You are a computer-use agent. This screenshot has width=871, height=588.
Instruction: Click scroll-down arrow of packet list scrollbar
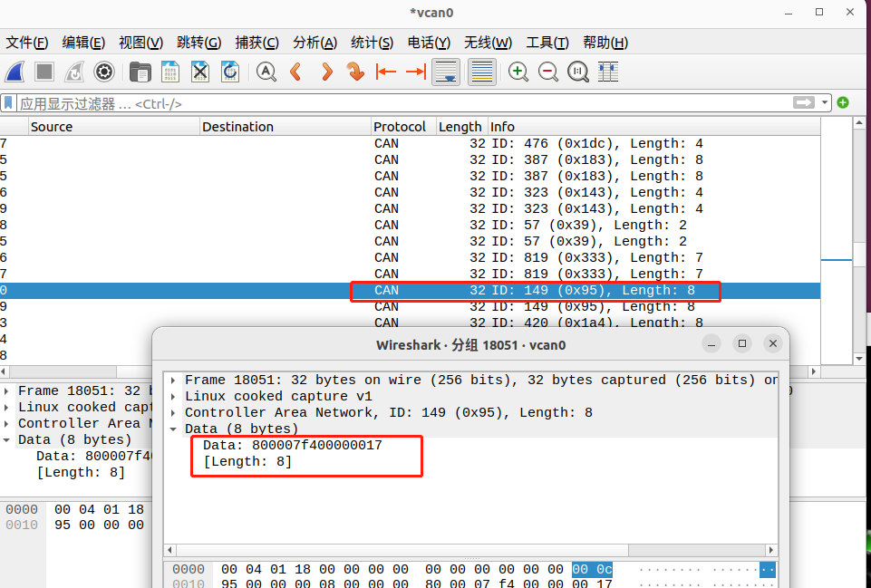(x=859, y=358)
